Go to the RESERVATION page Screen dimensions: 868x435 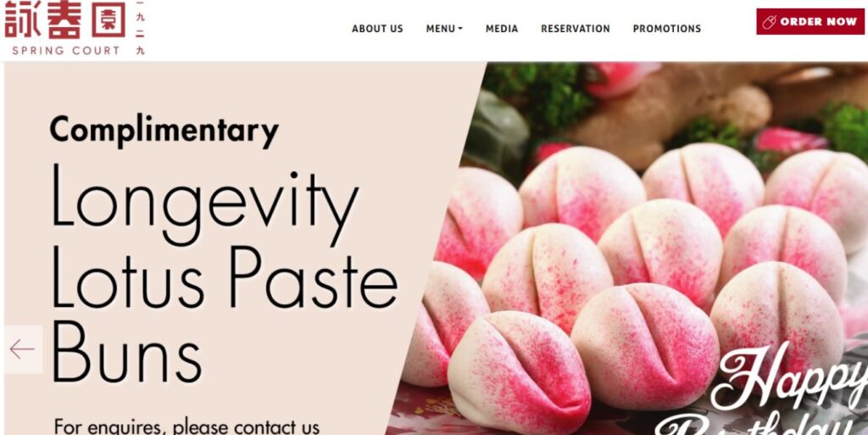pyautogui.click(x=576, y=28)
